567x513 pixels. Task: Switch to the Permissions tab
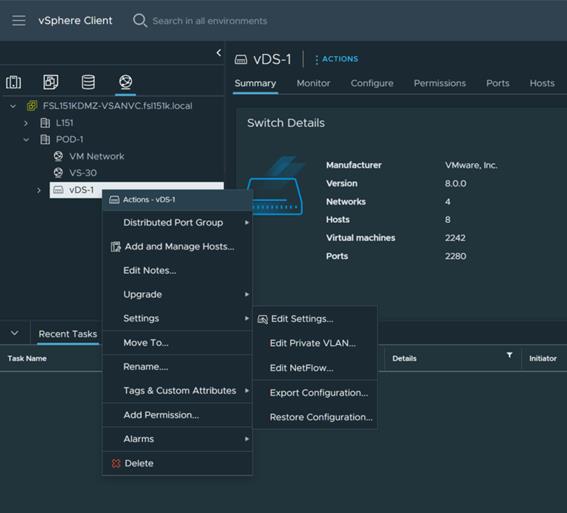(440, 83)
